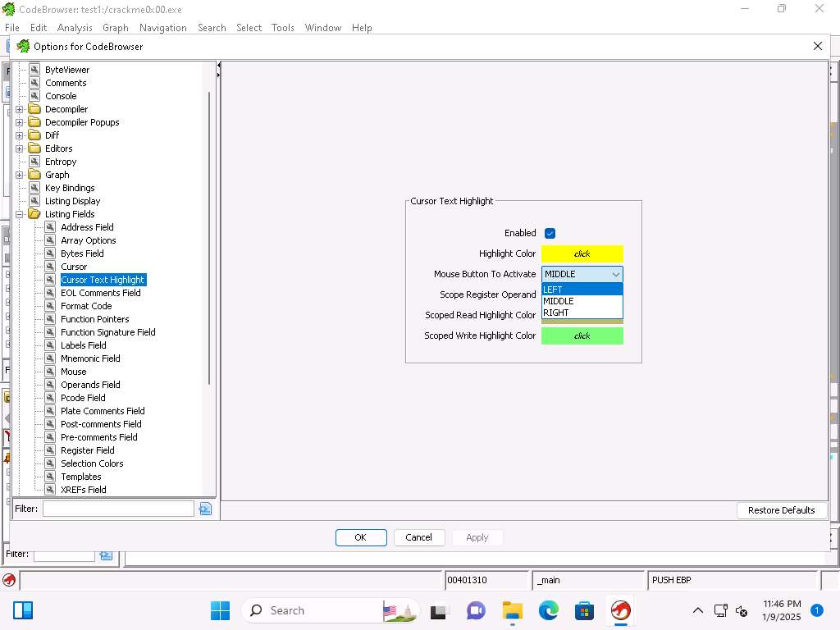Click the folder icon beside Listing Fields
This screenshot has width=840, height=630.
pos(34,214)
